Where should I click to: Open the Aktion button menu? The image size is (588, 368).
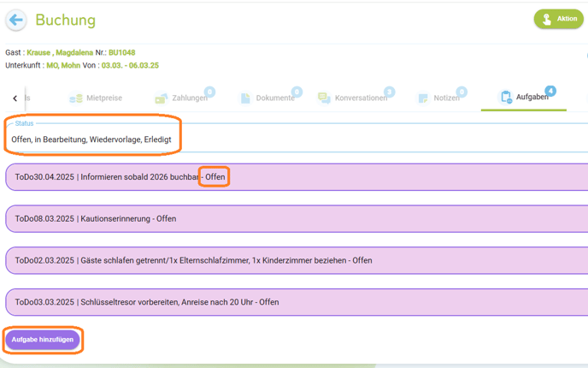[558, 19]
